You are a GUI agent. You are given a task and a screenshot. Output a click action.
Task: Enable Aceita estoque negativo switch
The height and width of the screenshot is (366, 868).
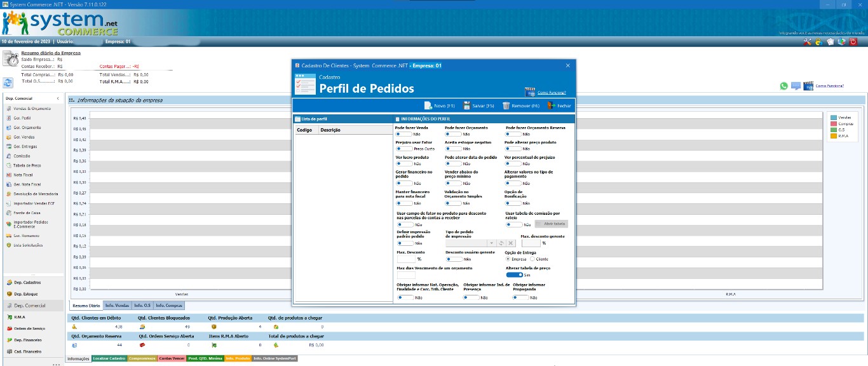(x=453, y=149)
